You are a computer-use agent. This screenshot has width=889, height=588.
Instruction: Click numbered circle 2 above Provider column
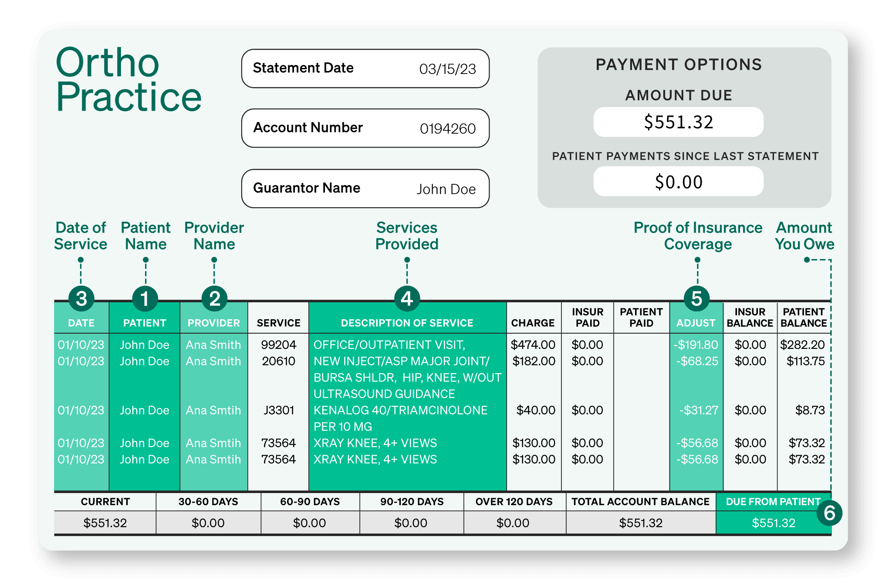(x=214, y=299)
